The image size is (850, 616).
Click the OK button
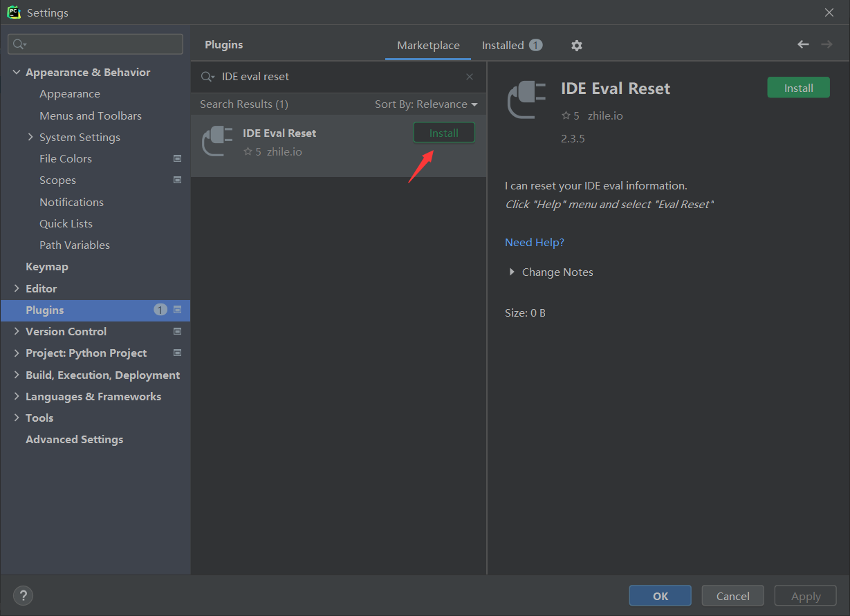[660, 596]
